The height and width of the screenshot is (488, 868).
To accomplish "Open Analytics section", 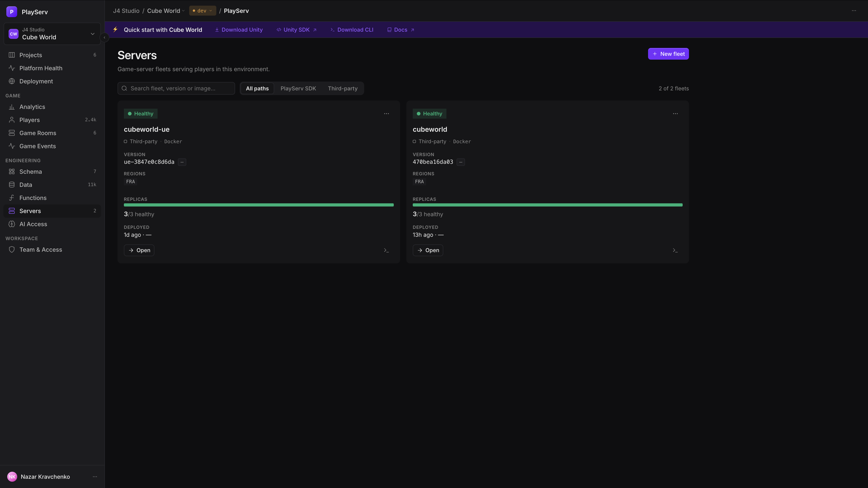I will click(x=52, y=107).
